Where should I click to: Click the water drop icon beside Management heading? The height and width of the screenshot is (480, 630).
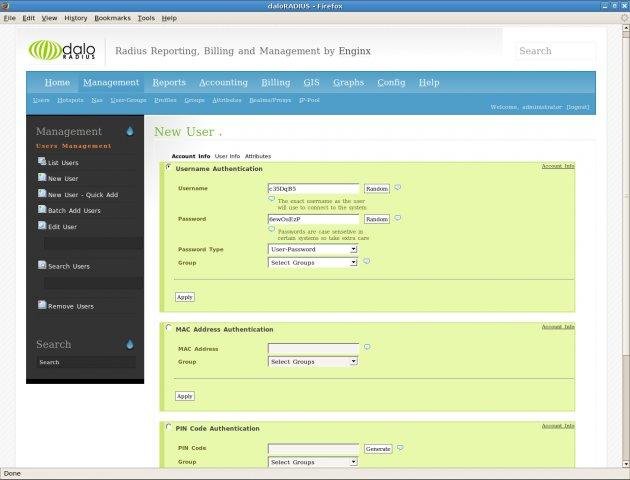(130, 131)
